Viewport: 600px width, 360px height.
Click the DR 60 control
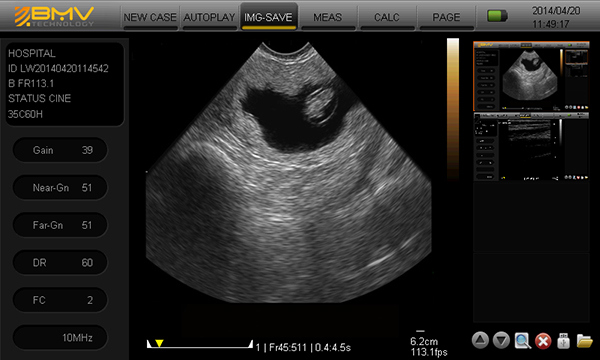pyautogui.click(x=60, y=262)
